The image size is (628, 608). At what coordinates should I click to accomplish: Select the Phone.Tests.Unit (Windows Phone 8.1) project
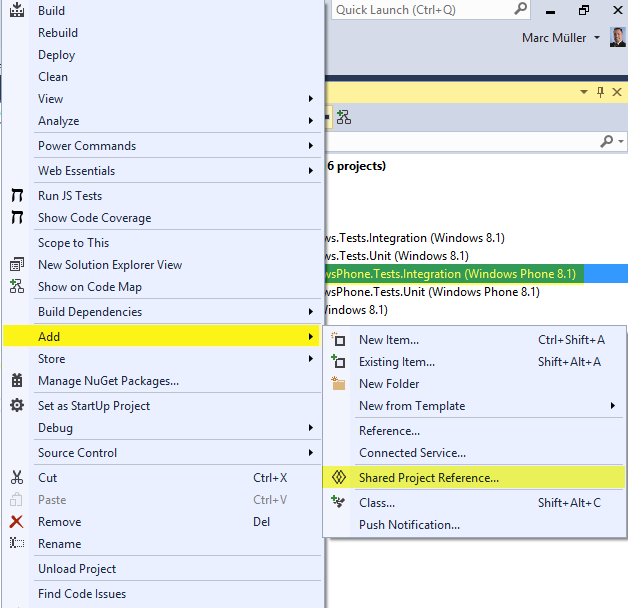coord(433,292)
